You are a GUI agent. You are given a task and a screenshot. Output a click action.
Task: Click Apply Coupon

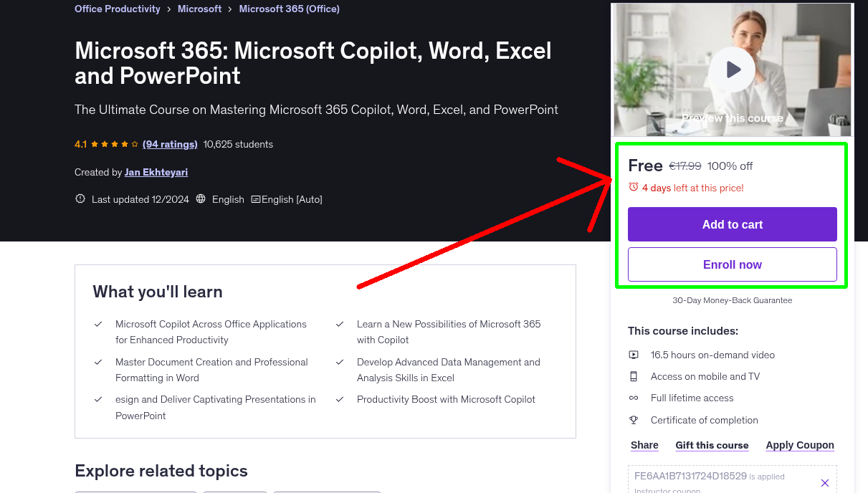tap(800, 445)
